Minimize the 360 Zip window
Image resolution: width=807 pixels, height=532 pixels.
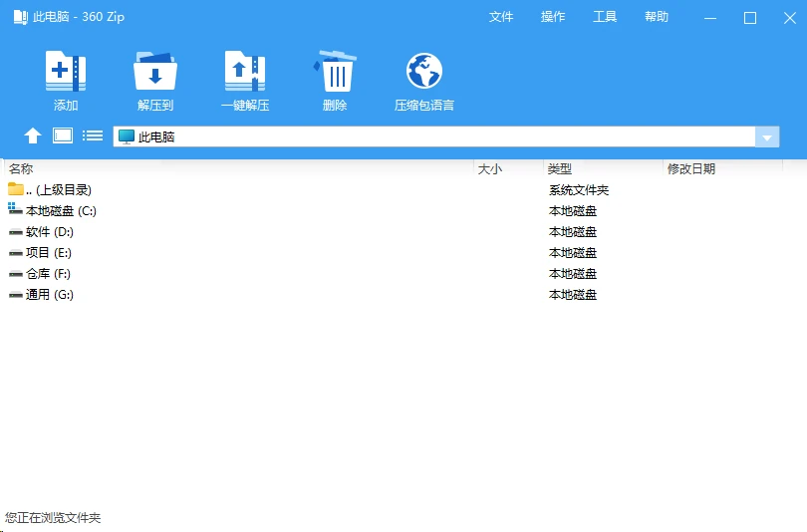click(710, 18)
